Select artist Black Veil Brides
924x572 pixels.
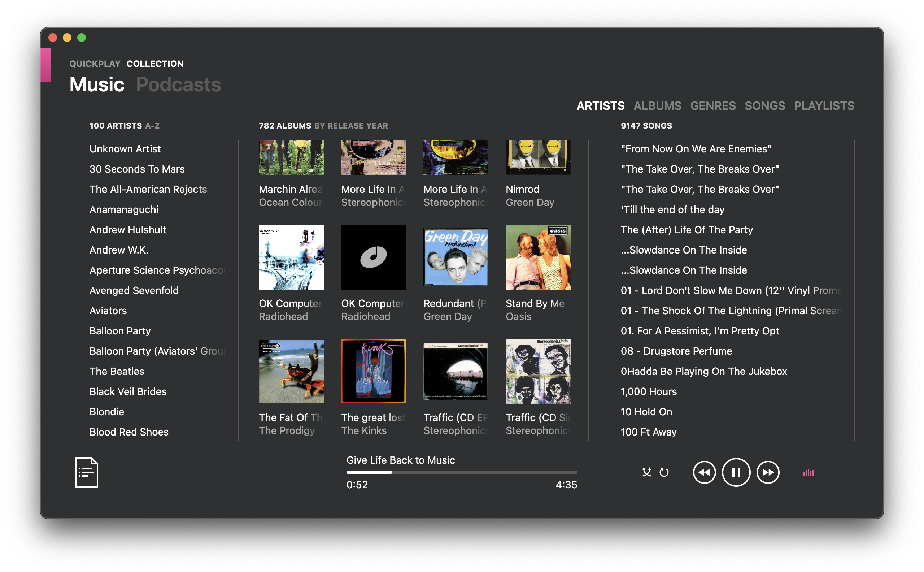tap(128, 391)
